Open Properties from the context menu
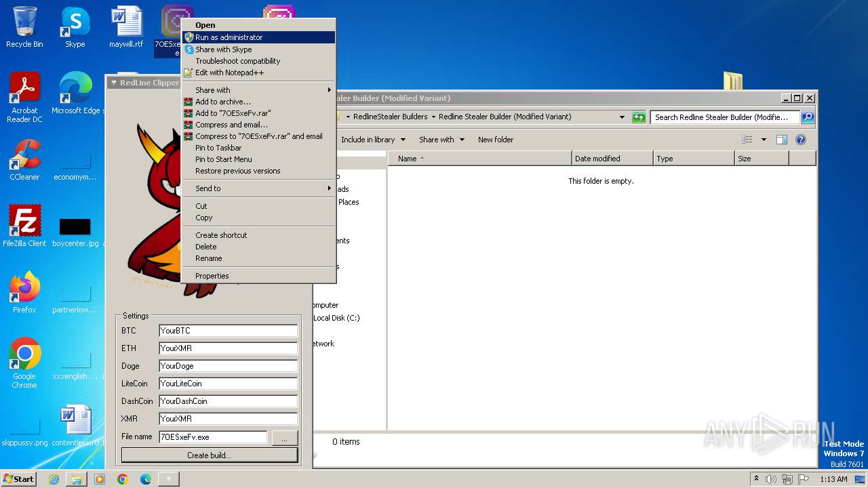The width and height of the screenshot is (868, 488). [x=258, y=276]
